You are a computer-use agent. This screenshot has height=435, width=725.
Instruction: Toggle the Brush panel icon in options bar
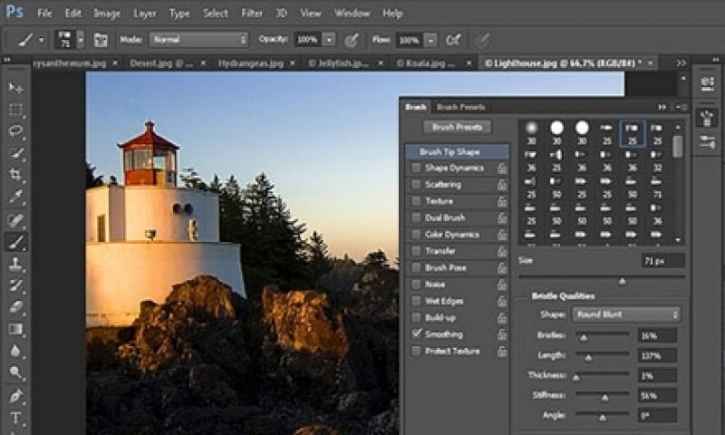100,40
